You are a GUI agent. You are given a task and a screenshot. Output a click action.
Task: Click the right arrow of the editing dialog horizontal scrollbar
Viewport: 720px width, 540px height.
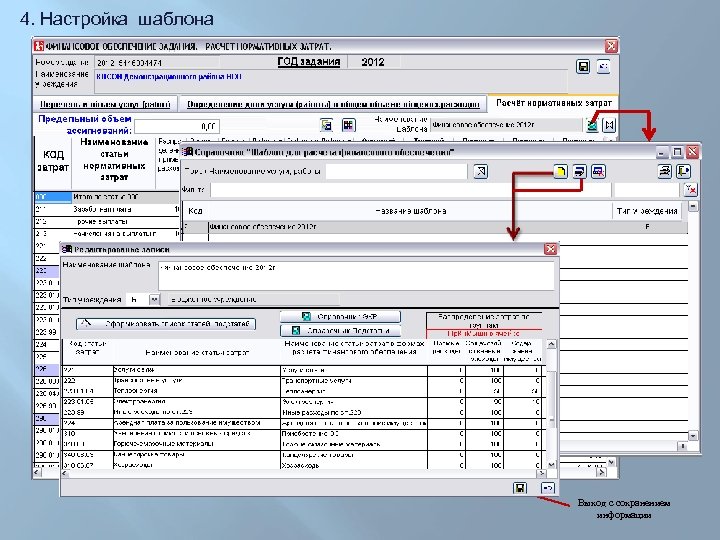(x=542, y=473)
